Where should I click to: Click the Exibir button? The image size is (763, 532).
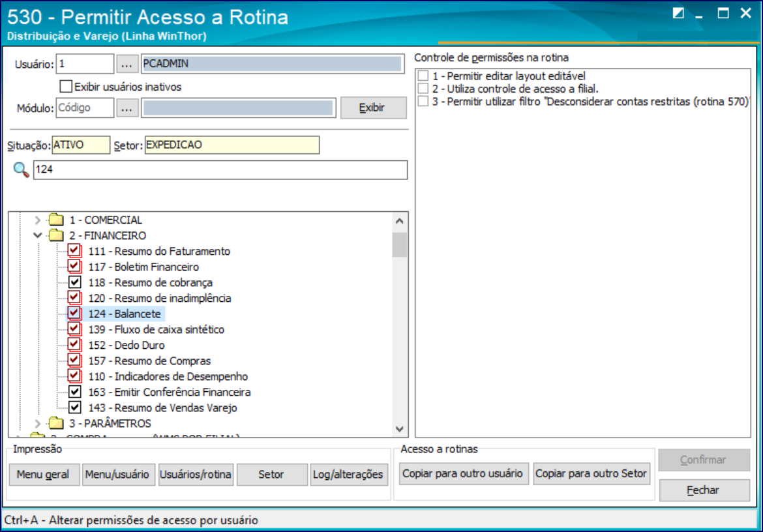(x=373, y=108)
